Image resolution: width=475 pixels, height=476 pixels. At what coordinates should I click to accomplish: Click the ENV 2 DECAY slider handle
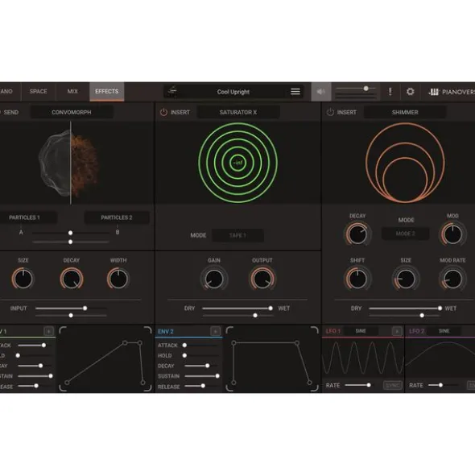tap(207, 366)
